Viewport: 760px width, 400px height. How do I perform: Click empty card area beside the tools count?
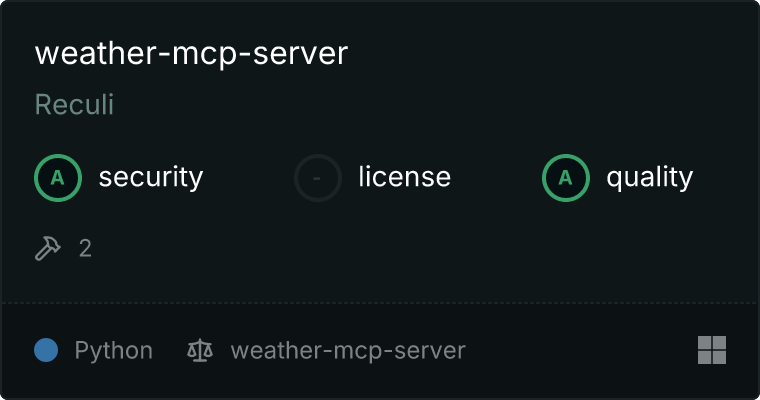pyautogui.click(x=388, y=249)
